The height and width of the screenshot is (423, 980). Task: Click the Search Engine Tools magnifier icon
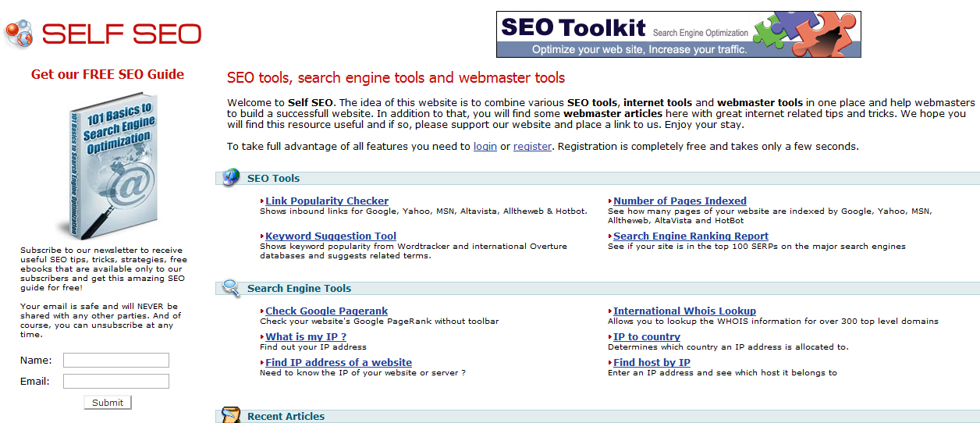point(231,288)
